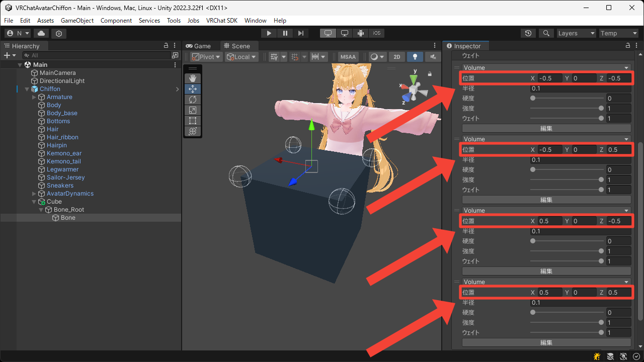Open the Hierarchy add-object plus dropdown
The height and width of the screenshot is (362, 644).
[10, 55]
